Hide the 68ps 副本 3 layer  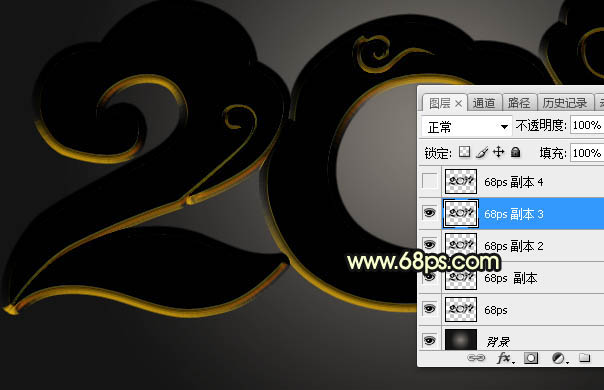pos(430,213)
